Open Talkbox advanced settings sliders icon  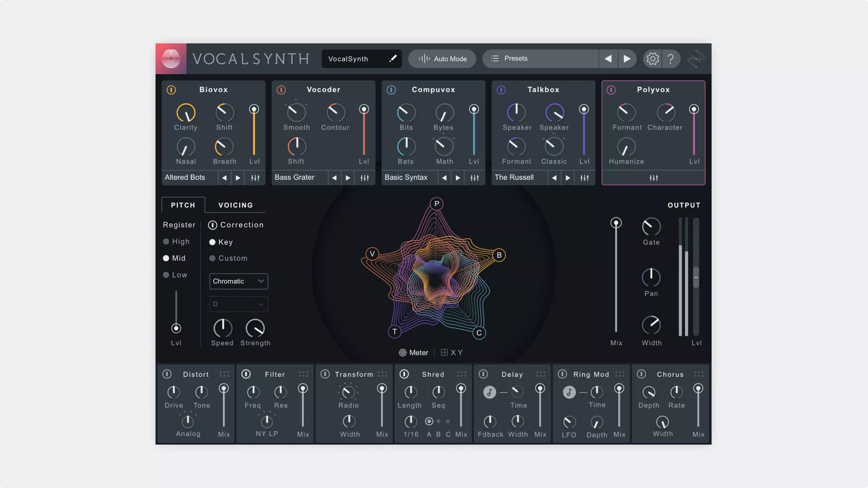585,178
